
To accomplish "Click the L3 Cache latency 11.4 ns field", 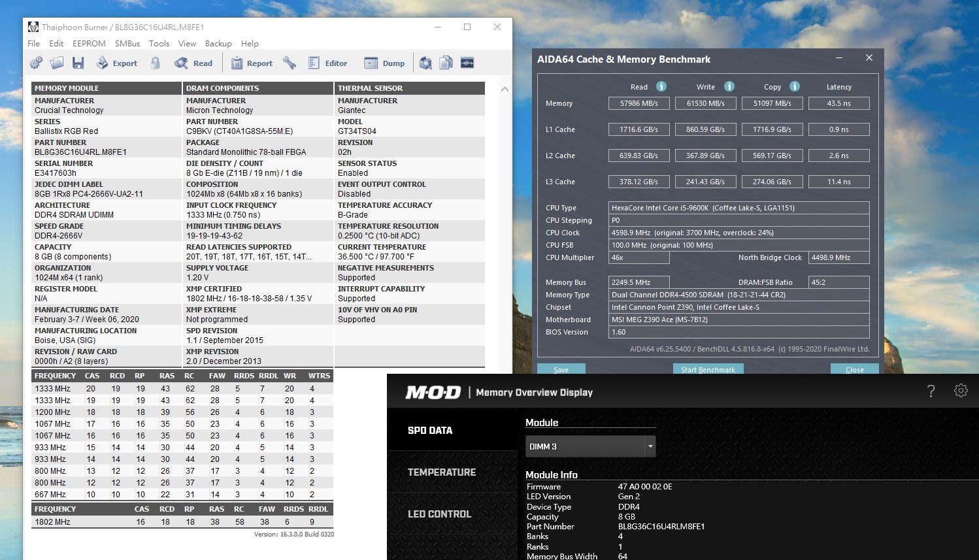I will click(839, 182).
